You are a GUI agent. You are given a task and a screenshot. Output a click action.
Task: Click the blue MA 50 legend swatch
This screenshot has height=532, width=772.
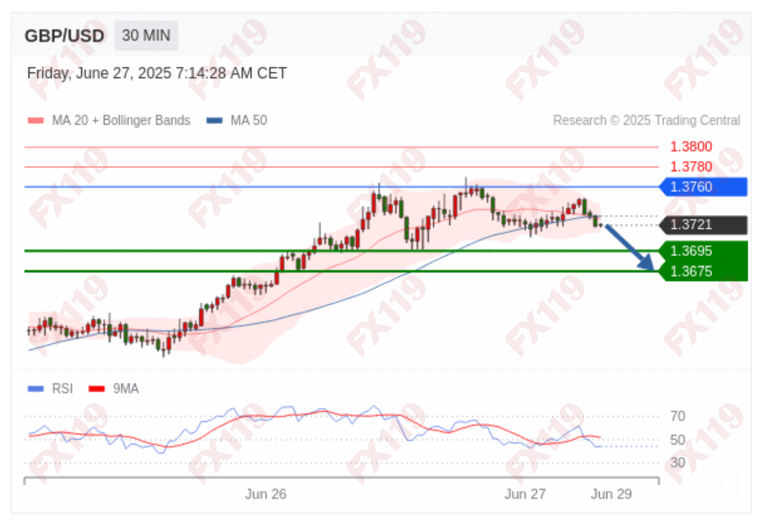tap(215, 121)
